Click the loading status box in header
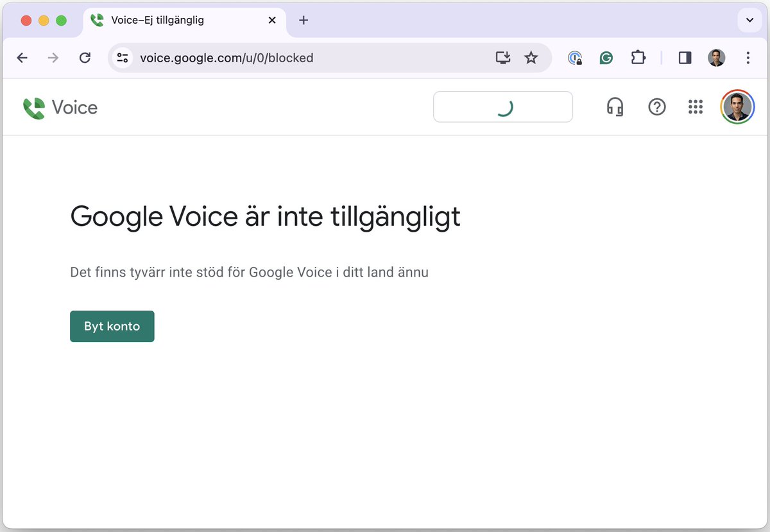 point(503,107)
